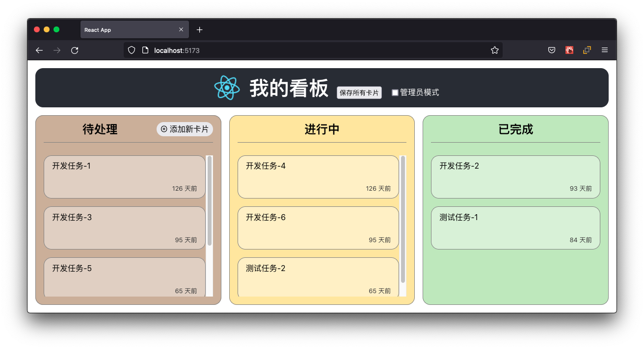Click 126 天前 on 开发任务-1 card
Viewport: 644px width, 349px height.
tap(185, 189)
